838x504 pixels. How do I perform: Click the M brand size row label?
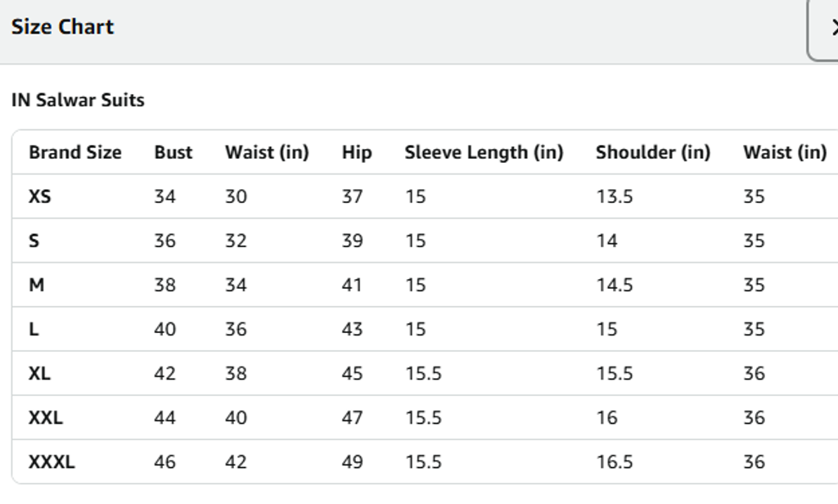(36, 286)
